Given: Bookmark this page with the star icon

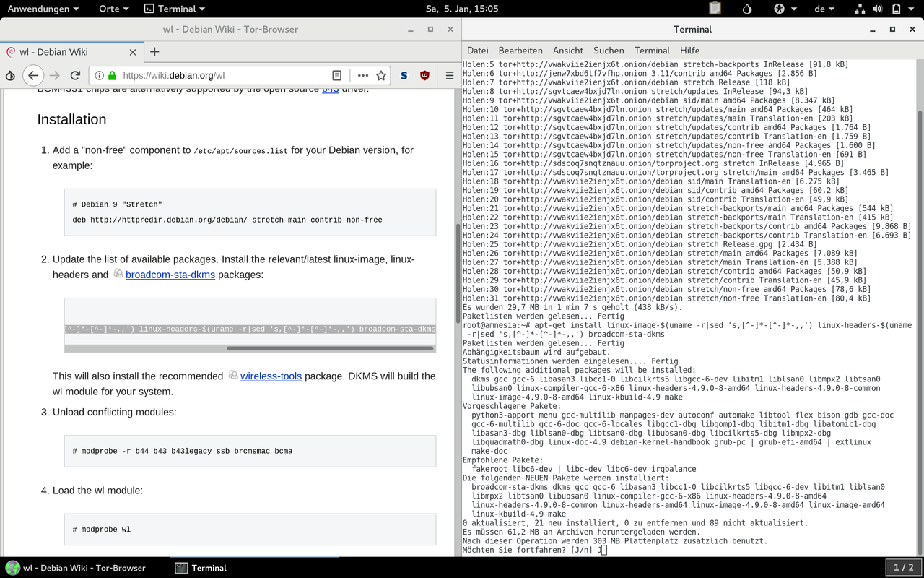Looking at the screenshot, I should pos(381,75).
